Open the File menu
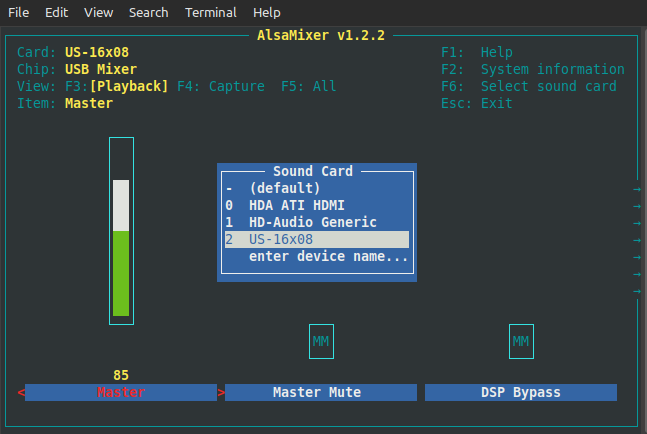 (19, 12)
